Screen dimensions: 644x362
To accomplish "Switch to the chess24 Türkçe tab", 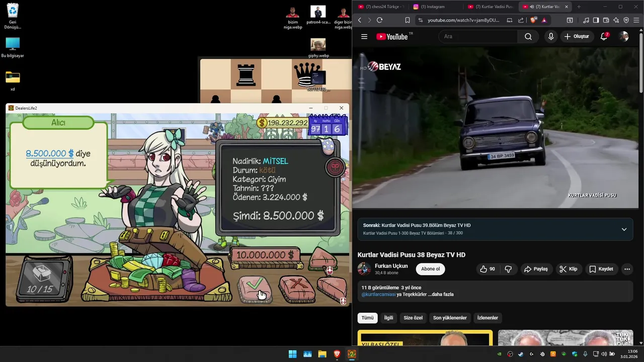I will [x=380, y=7].
